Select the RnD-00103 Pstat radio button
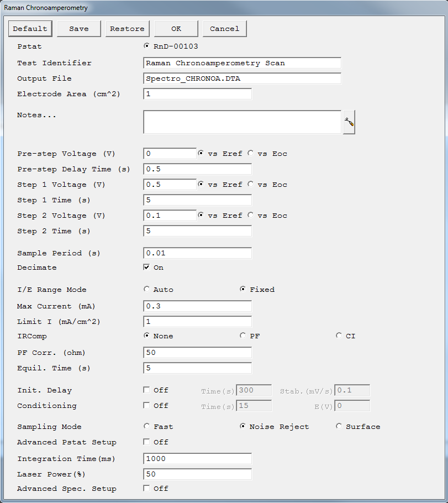The image size is (448, 503). [x=146, y=46]
